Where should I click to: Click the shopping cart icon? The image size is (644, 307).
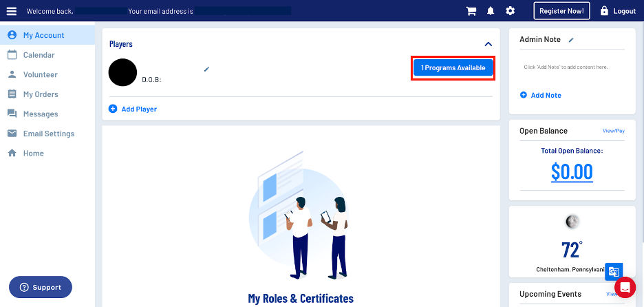pyautogui.click(x=471, y=11)
